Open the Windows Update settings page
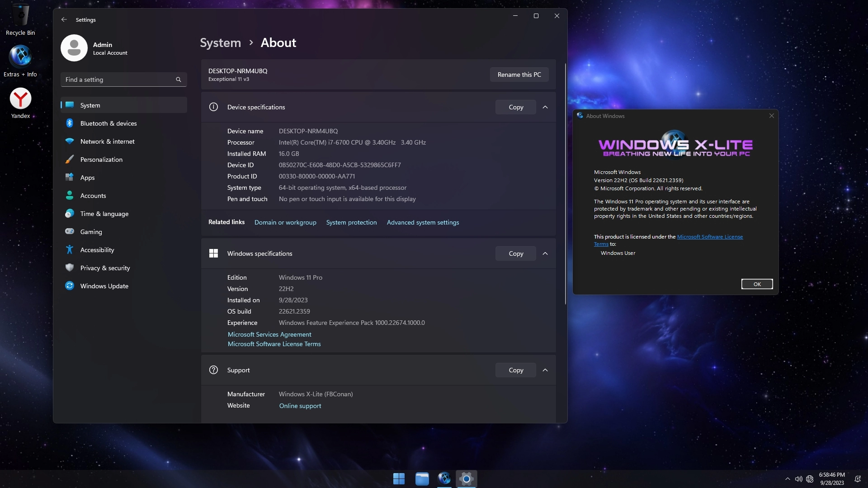The width and height of the screenshot is (868, 488). [104, 286]
